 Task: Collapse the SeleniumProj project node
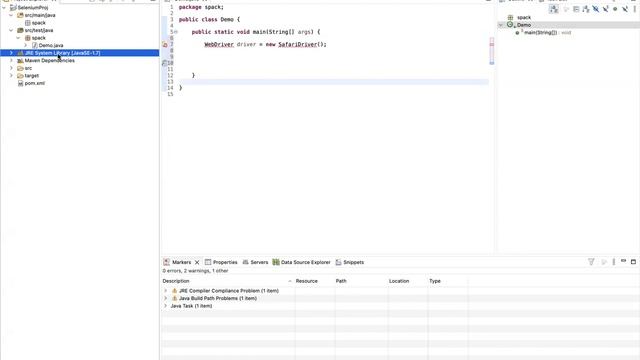coord(4,7)
